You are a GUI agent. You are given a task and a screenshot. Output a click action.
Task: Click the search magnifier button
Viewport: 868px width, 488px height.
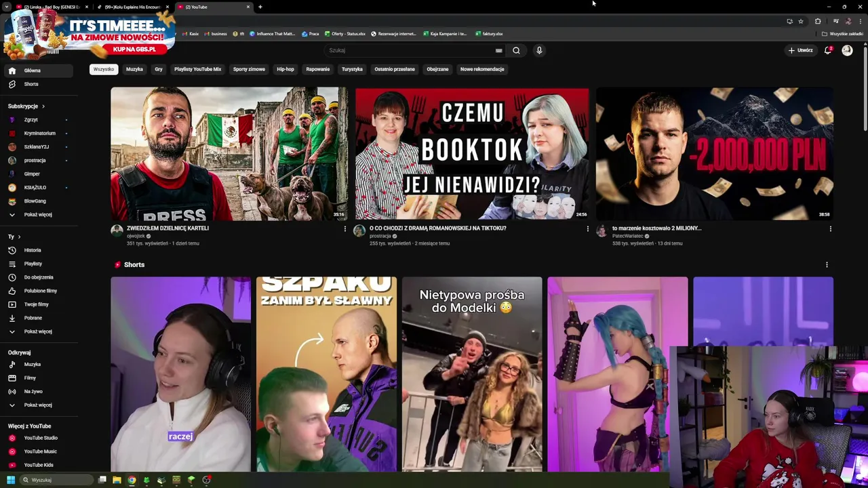pyautogui.click(x=516, y=50)
